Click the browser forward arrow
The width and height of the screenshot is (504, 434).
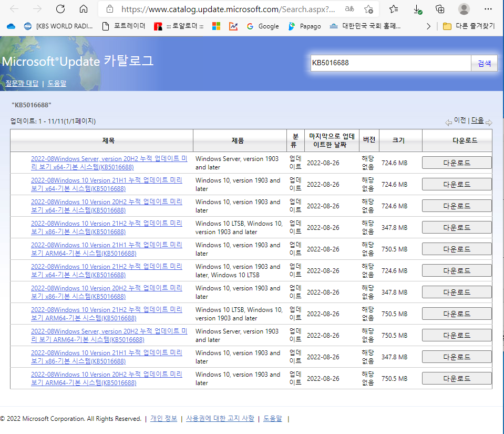coord(37,9)
